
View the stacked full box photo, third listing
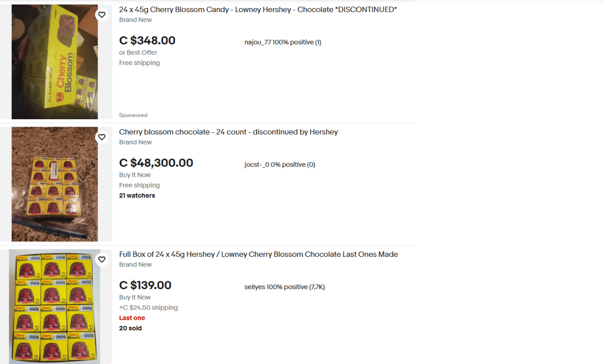pos(54,307)
